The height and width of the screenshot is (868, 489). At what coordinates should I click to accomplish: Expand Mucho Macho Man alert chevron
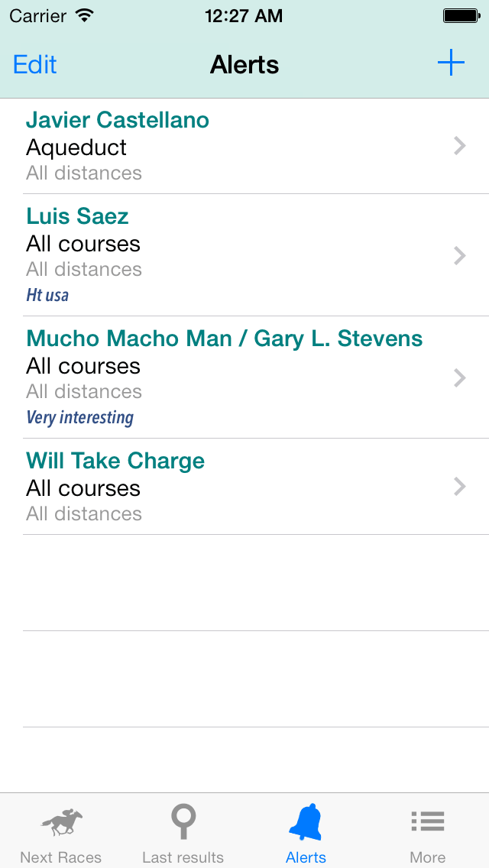tap(459, 377)
